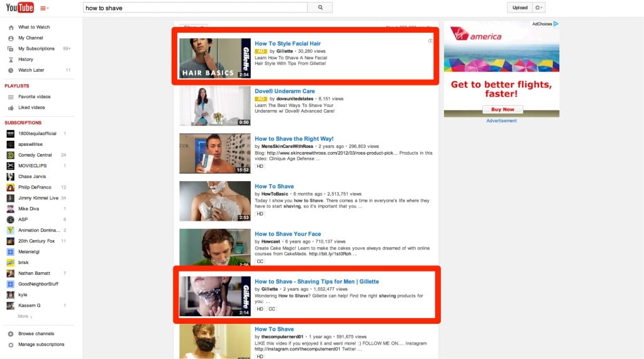Screen dimensions: 644x359
Task: Click the kyle channel avatar
Action: pos(11,294)
